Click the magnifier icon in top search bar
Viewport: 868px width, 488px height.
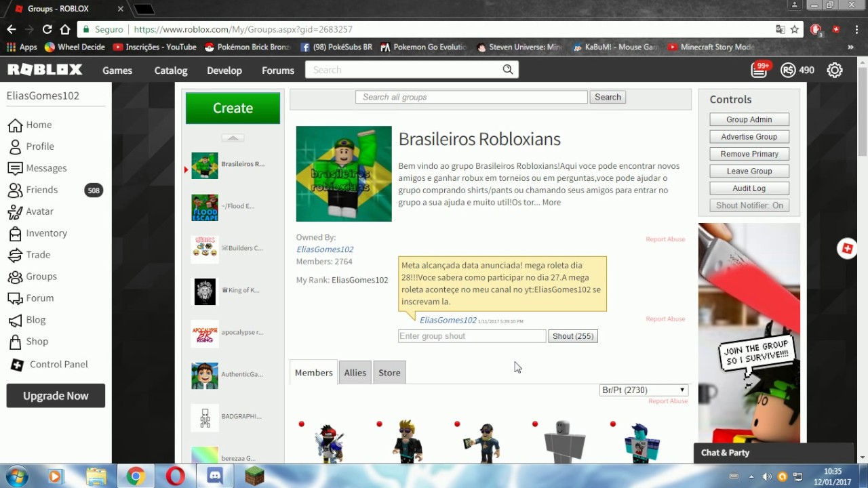(508, 70)
